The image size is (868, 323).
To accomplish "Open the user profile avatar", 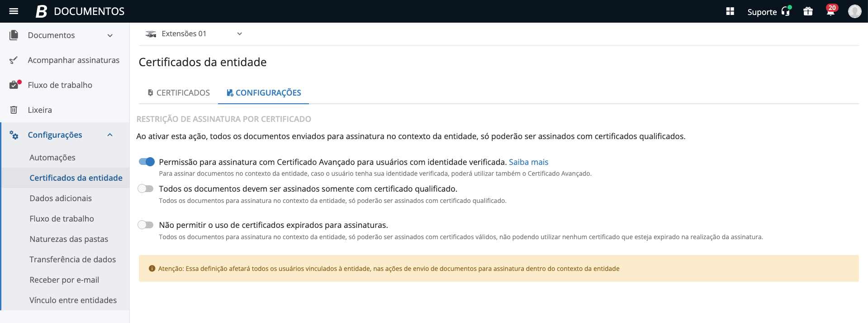I will point(854,11).
